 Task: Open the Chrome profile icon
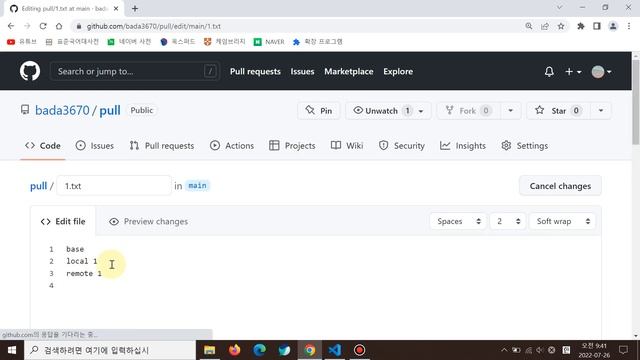[613, 26]
